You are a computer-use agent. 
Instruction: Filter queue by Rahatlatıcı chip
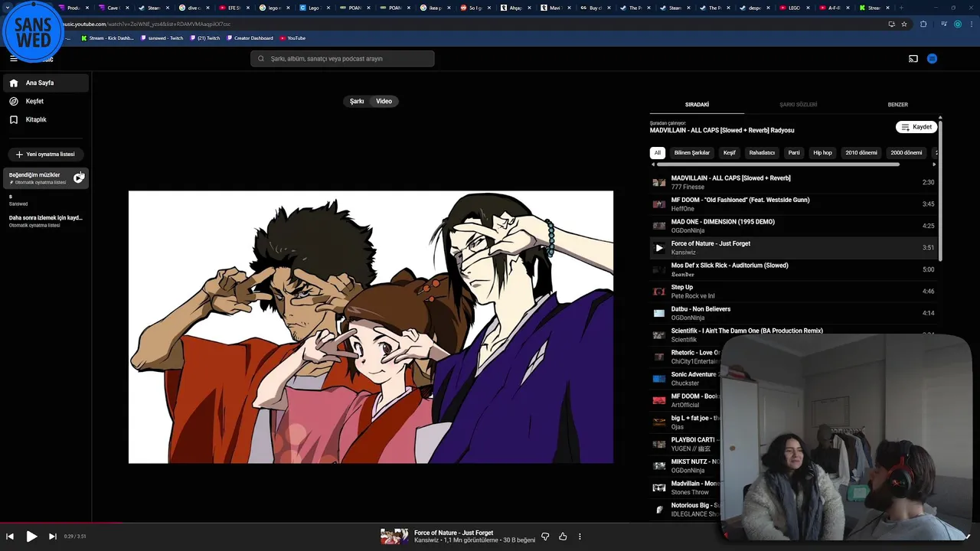762,152
